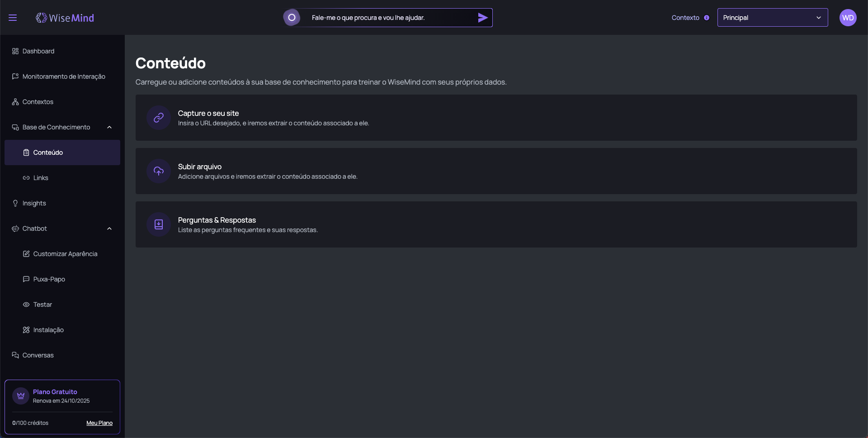Click the link icon for Capture o seu site
Viewport: 868px width, 438px height.
coord(159,118)
